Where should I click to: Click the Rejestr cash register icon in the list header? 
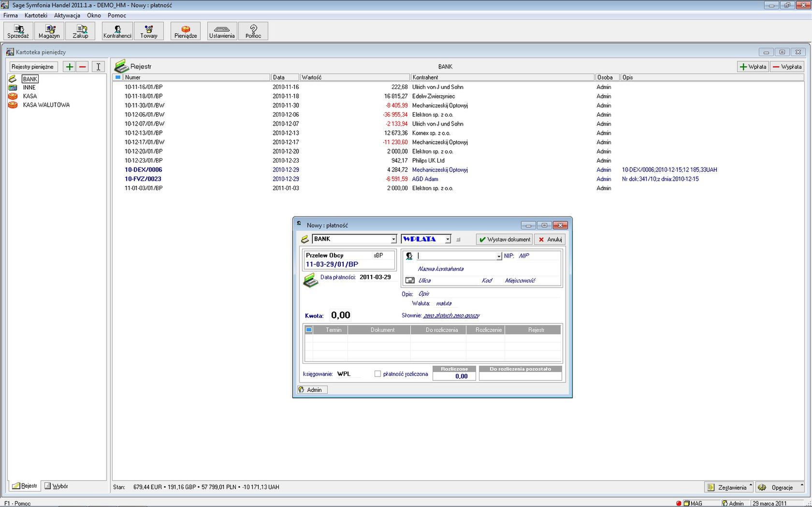(121, 66)
